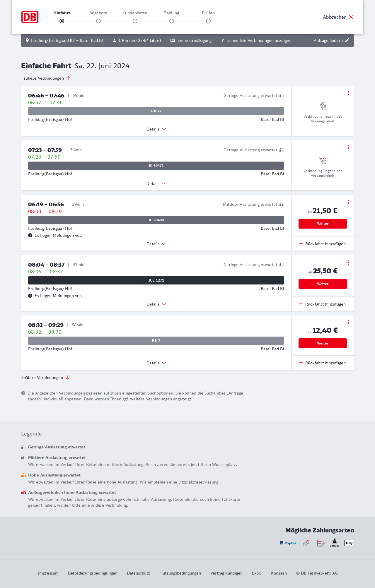Open three-dot menu for RE 7 connection
The image size is (375, 588).
(x=348, y=322)
